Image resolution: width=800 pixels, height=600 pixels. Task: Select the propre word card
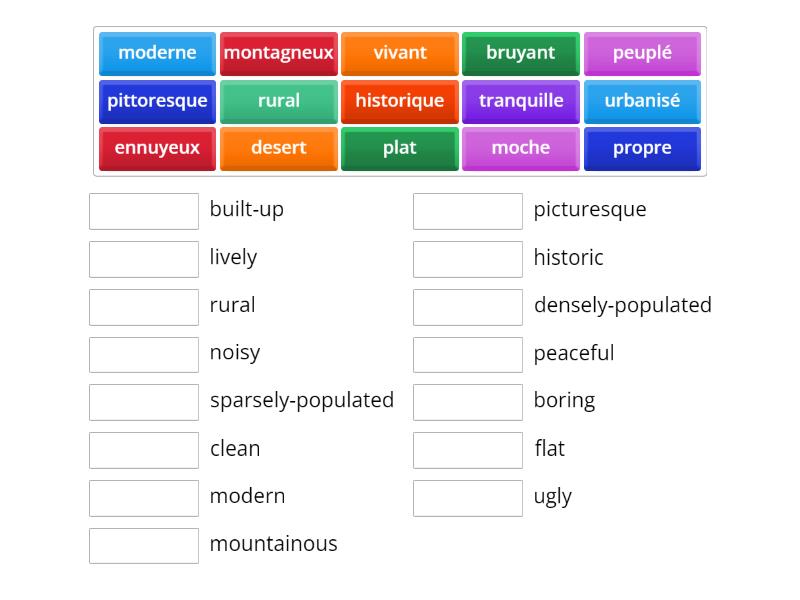click(x=642, y=148)
